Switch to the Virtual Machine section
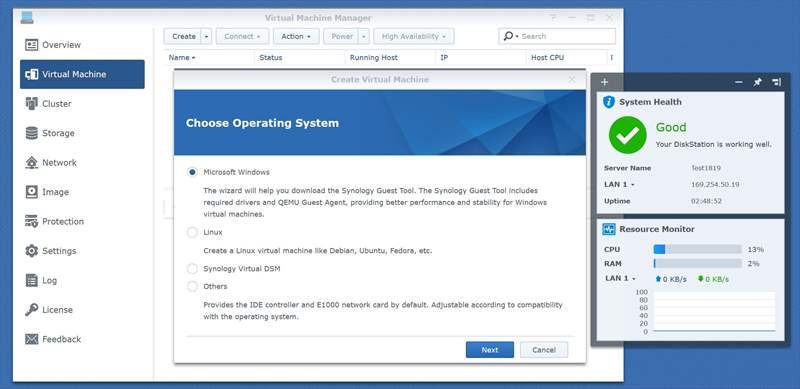This screenshot has height=389, width=800. pos(82,75)
